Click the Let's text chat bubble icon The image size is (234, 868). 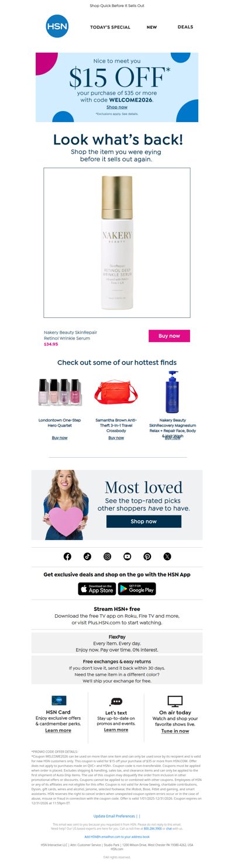coord(116,701)
